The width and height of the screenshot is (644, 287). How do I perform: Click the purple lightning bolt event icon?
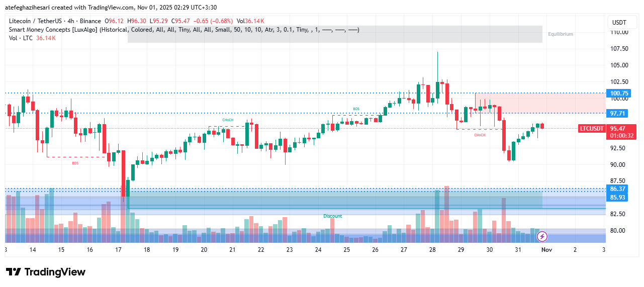pyautogui.click(x=542, y=236)
